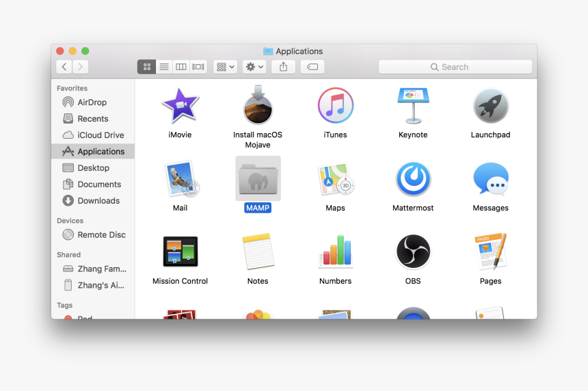Select the Messages speech bubble icon

tap(491, 179)
